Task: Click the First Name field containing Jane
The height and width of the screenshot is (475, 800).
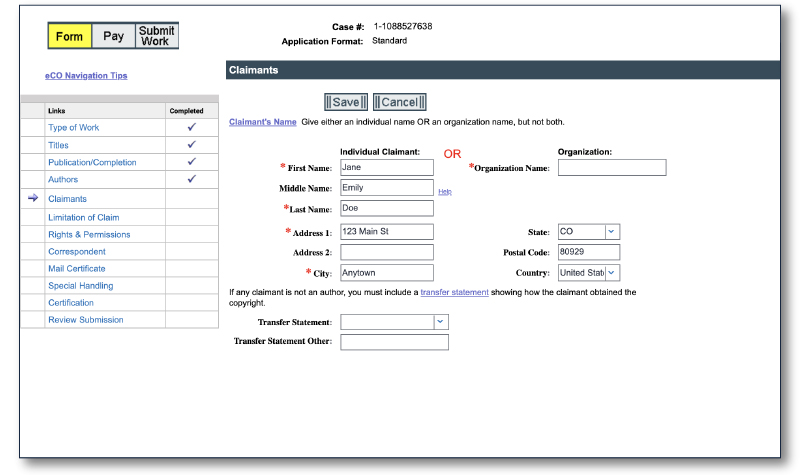Action: pyautogui.click(x=386, y=167)
